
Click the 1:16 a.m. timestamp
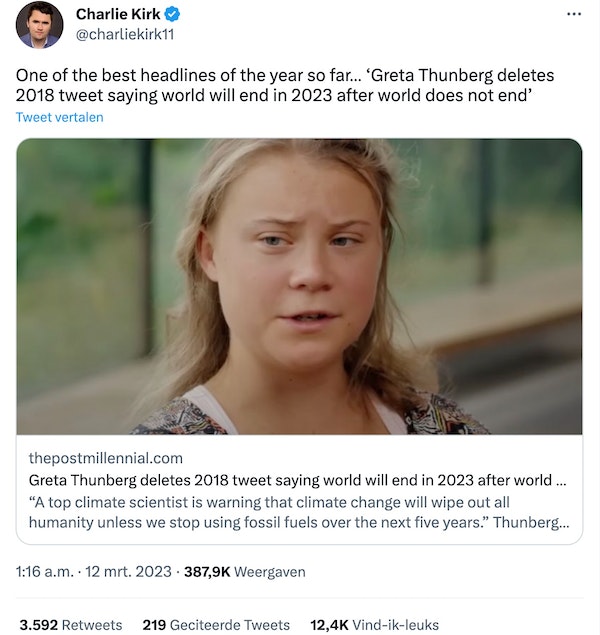[45, 572]
